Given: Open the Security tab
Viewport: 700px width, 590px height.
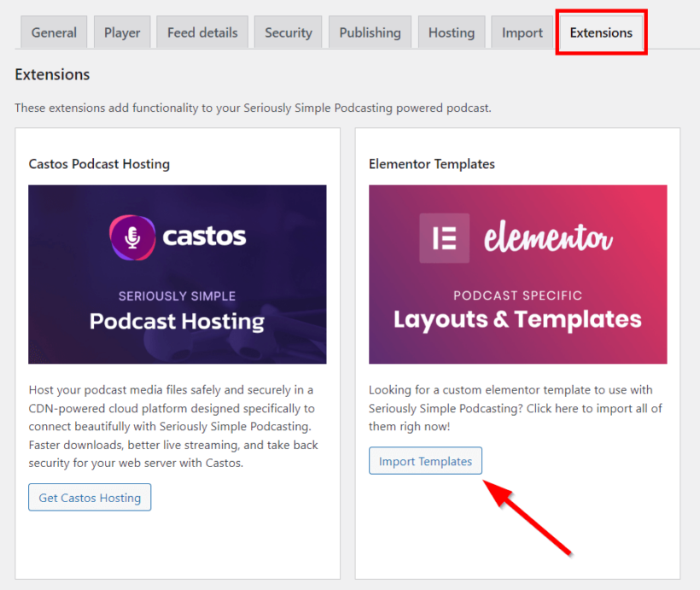Looking at the screenshot, I should [288, 32].
